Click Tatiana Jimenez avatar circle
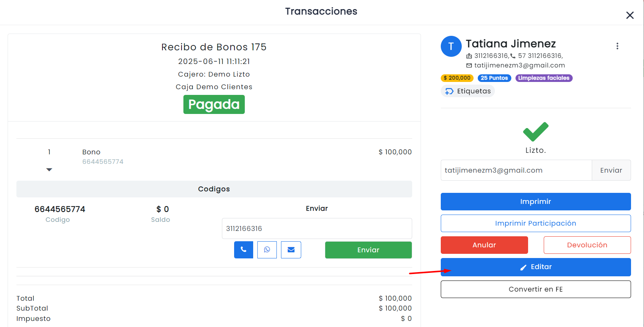The width and height of the screenshot is (644, 327). click(451, 46)
